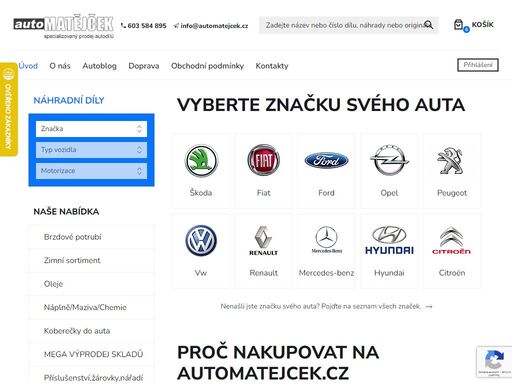512x384 pixels.
Task: Click the NAŠE NABÍDKA heading
Action: (66, 212)
